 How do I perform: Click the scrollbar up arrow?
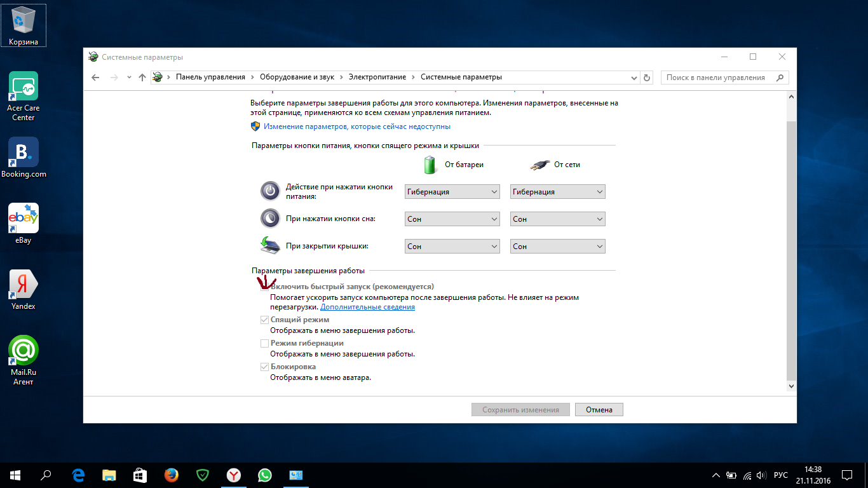[791, 97]
